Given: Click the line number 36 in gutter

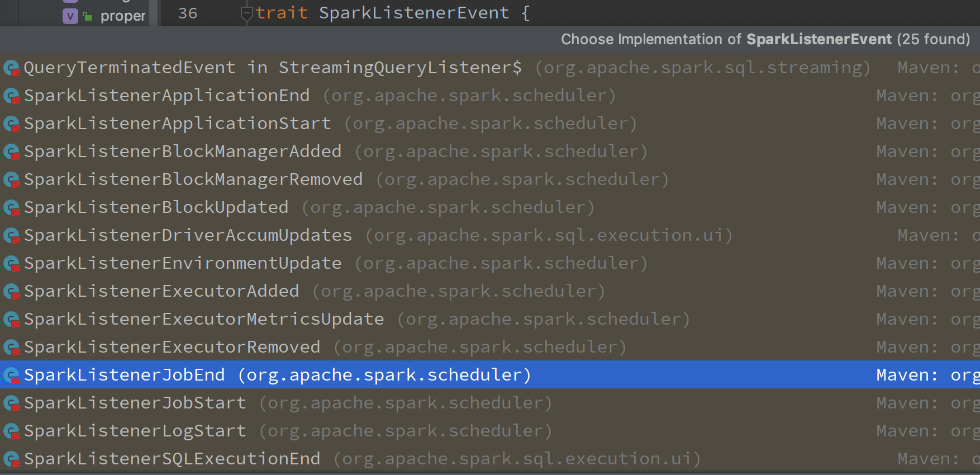Looking at the screenshot, I should click(x=187, y=13).
